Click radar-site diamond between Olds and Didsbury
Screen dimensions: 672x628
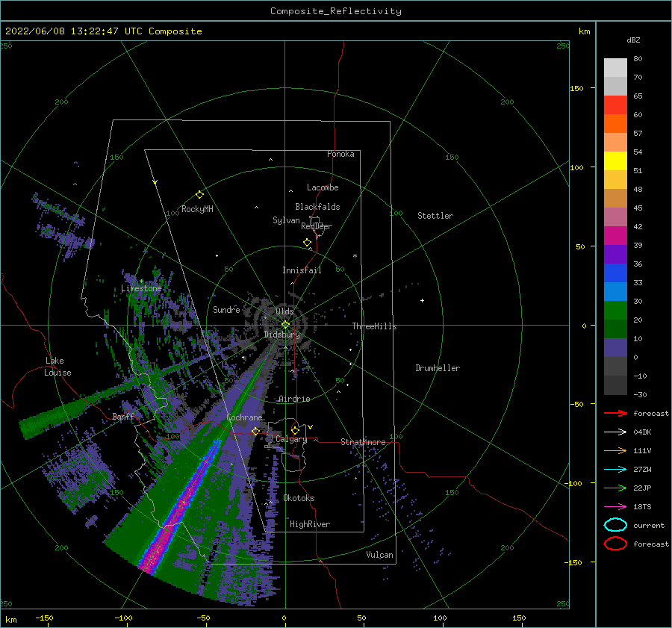point(285,325)
